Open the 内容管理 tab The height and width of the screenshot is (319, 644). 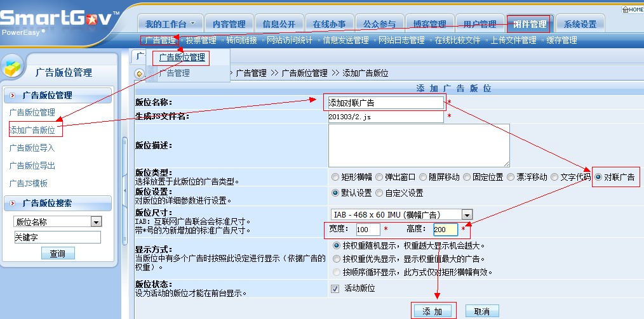(229, 24)
